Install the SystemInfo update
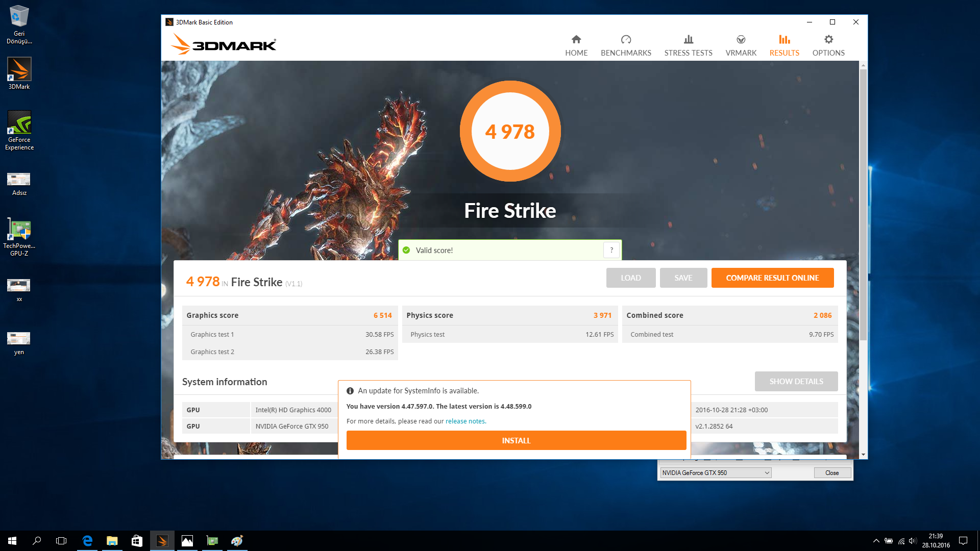The height and width of the screenshot is (551, 980). [516, 440]
